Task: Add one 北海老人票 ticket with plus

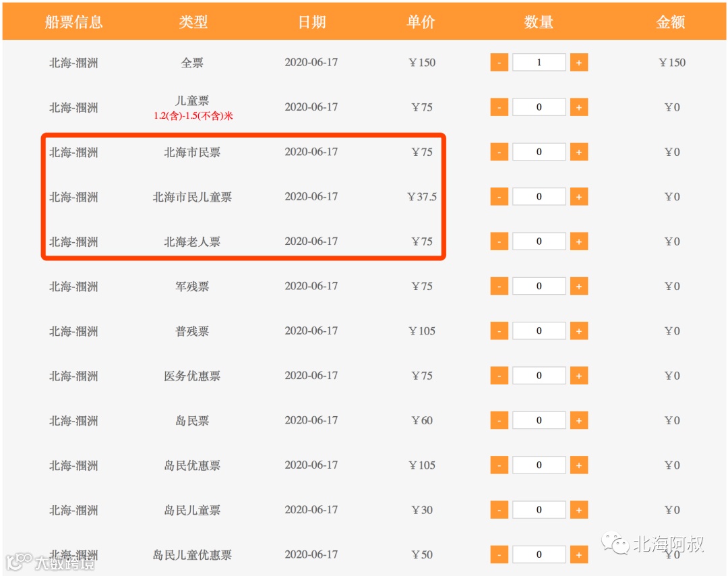Action: 579,241
